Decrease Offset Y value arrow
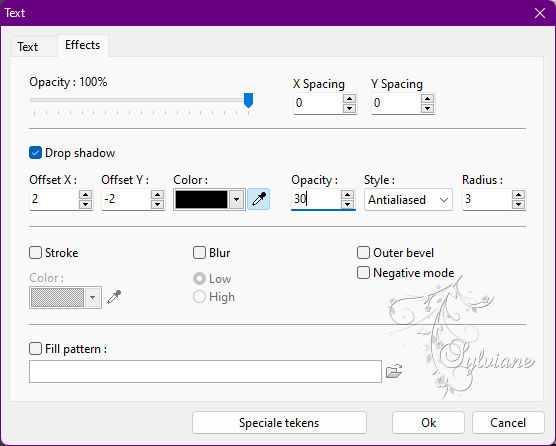 coord(157,204)
